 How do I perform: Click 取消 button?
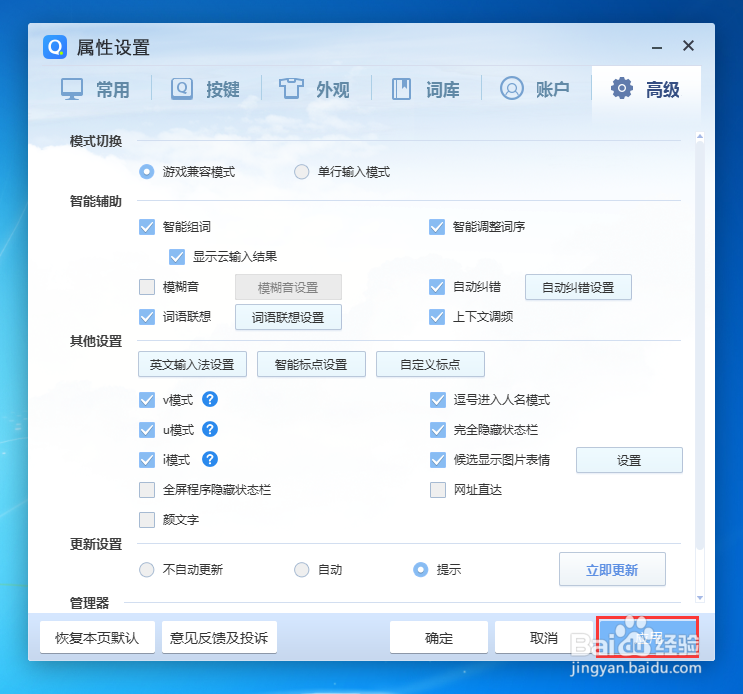point(544,638)
